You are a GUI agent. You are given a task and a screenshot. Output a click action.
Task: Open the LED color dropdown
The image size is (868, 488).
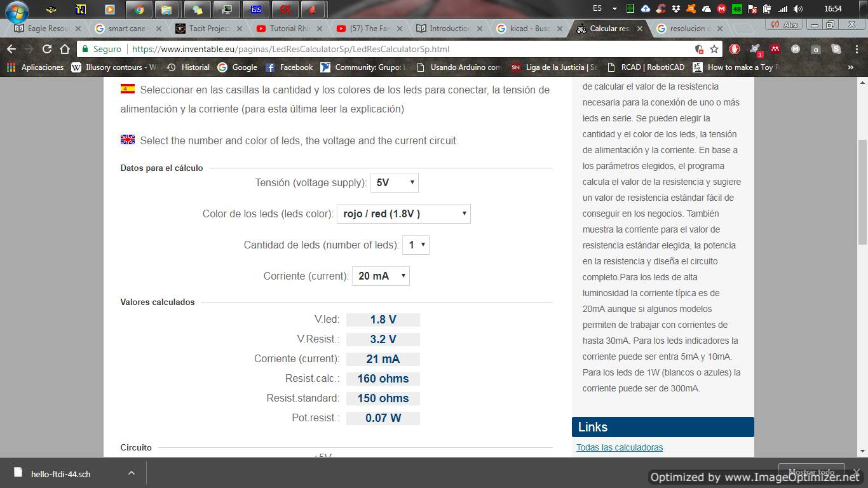point(403,213)
